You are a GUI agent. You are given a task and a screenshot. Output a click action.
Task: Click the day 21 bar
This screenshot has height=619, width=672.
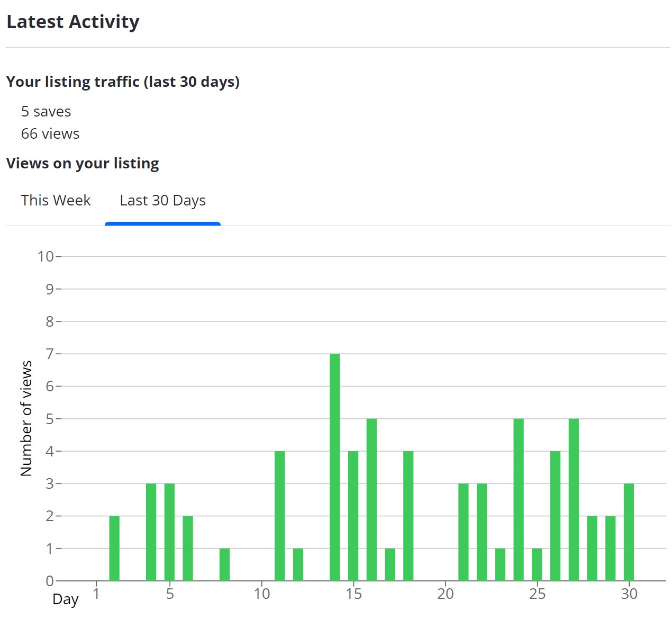(464, 532)
